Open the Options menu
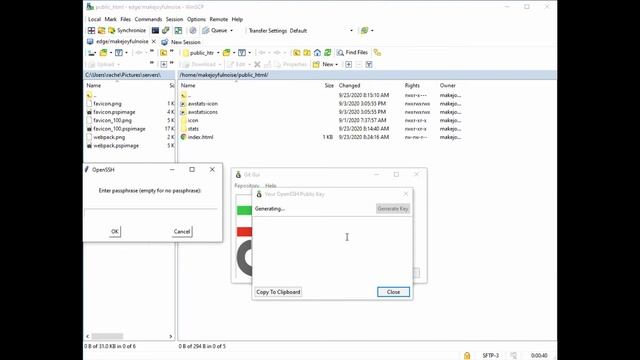640x360 pixels. pos(196,19)
